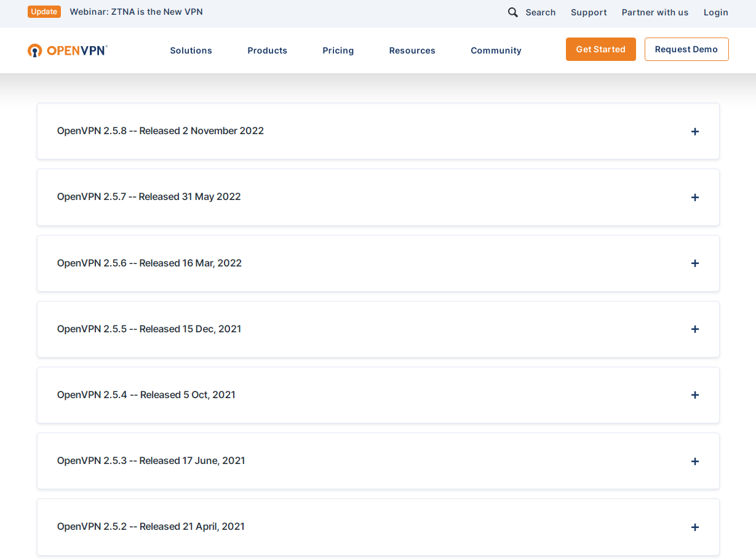756x560 pixels.
Task: Select title 'OpenVPN 2.5.4 -- Released 5 Oct, 2021'
Action: pos(146,394)
